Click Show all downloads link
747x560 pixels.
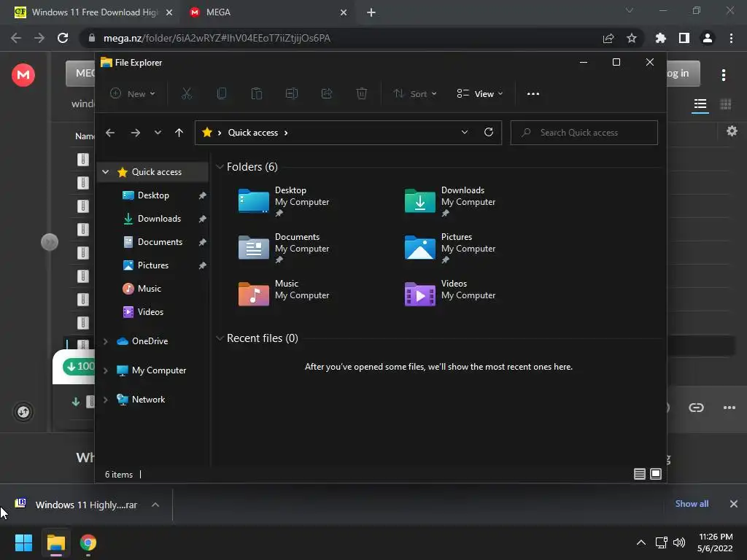692,504
